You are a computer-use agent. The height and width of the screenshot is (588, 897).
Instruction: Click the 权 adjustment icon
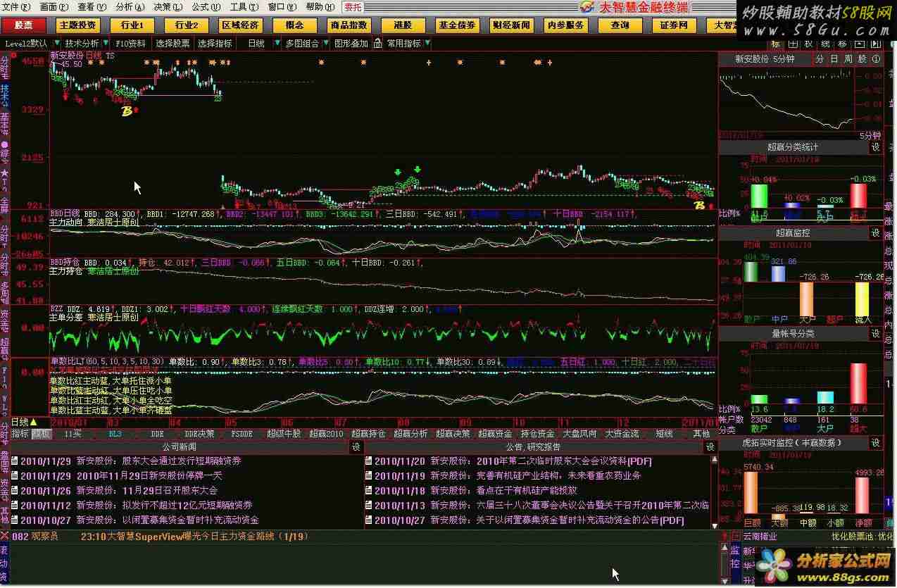(x=808, y=44)
